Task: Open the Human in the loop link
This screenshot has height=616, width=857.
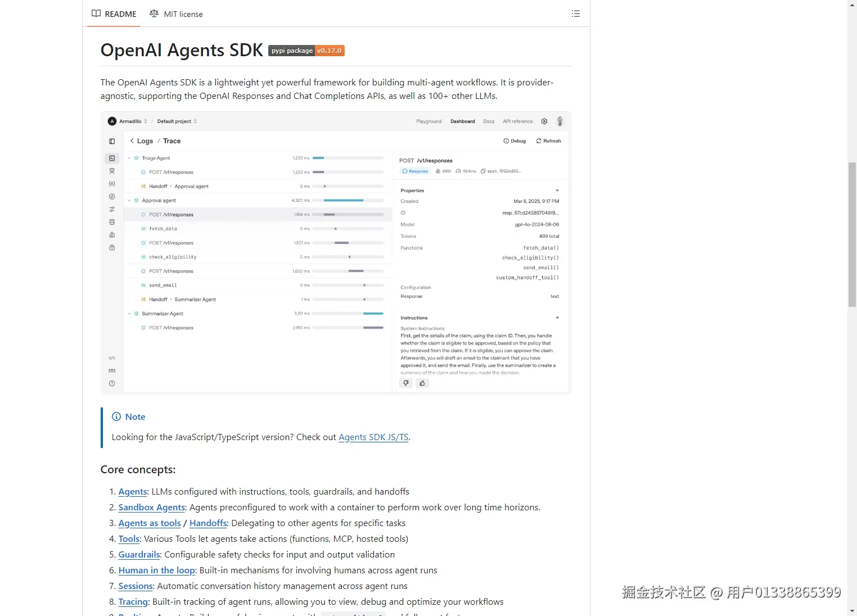Action: point(157,570)
